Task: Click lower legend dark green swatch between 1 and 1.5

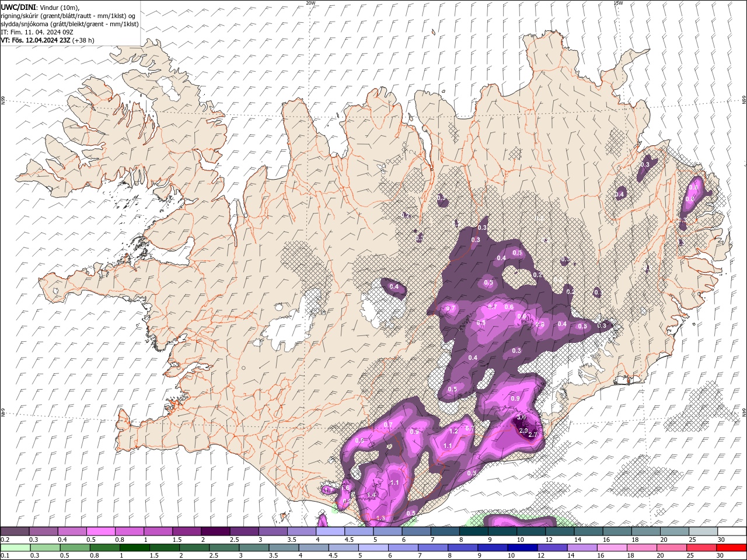Action: 134,548
